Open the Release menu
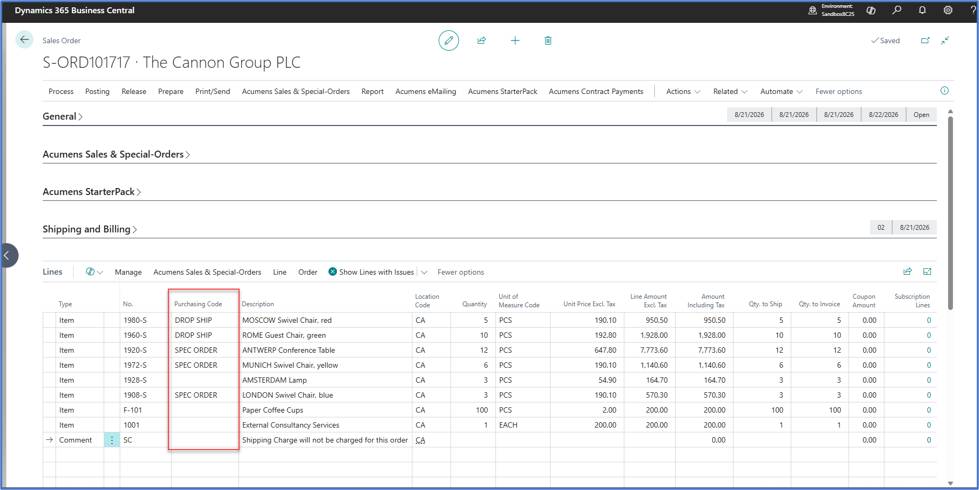Viewport: 979px width, 490px height. [134, 91]
